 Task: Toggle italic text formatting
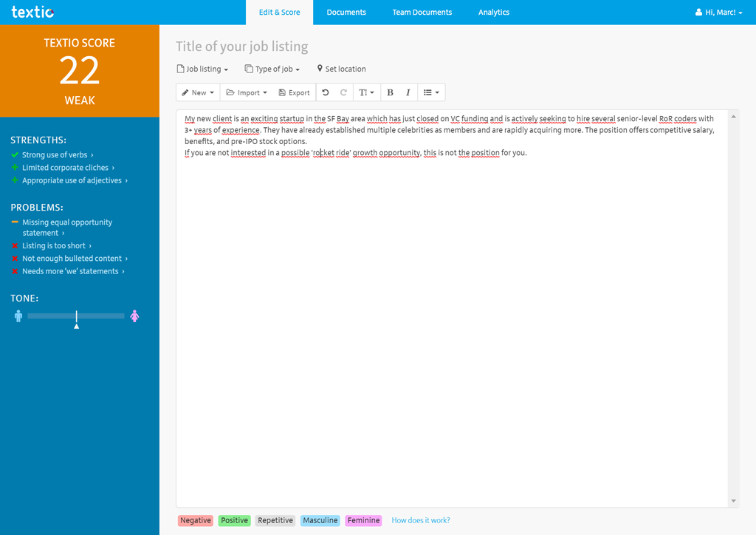(x=408, y=92)
